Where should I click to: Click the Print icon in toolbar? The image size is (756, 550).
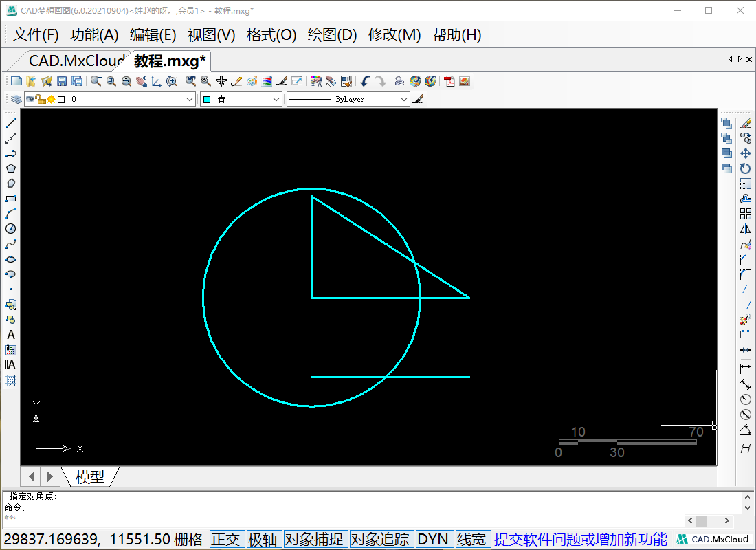(399, 81)
